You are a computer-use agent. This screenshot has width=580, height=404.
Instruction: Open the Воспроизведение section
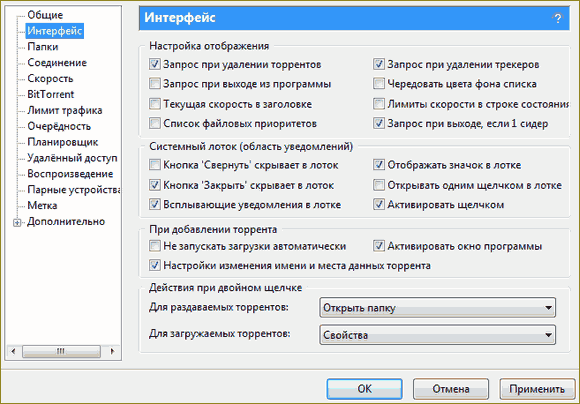pos(70,174)
